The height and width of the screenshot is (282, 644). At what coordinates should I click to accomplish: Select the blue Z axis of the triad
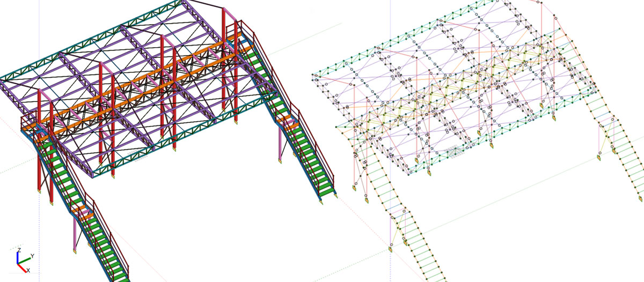coord(18,255)
